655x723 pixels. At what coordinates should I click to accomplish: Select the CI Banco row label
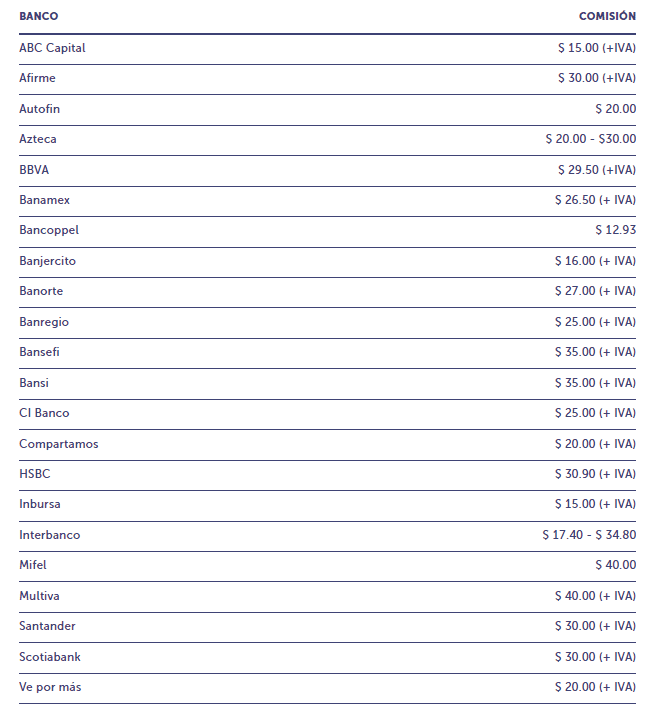click(44, 413)
